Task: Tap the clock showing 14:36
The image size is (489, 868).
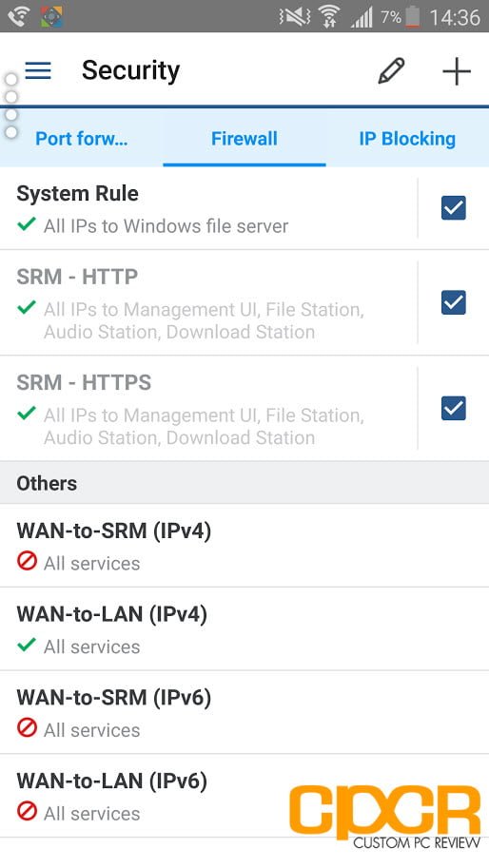Action: click(x=455, y=17)
